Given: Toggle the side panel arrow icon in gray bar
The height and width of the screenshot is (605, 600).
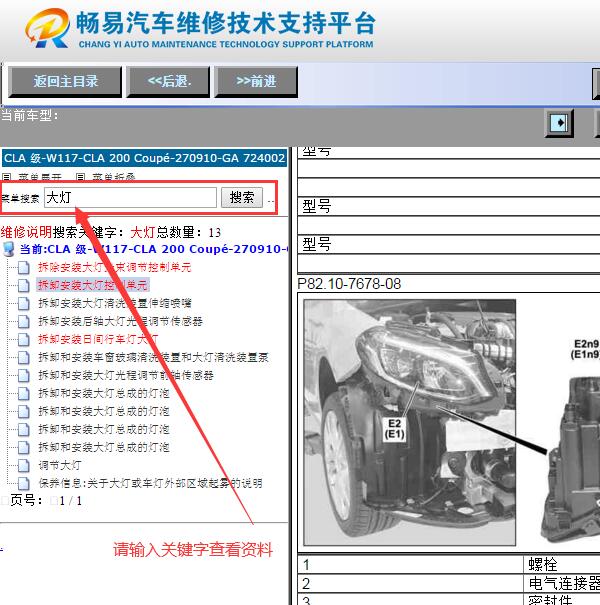Looking at the screenshot, I should (559, 123).
